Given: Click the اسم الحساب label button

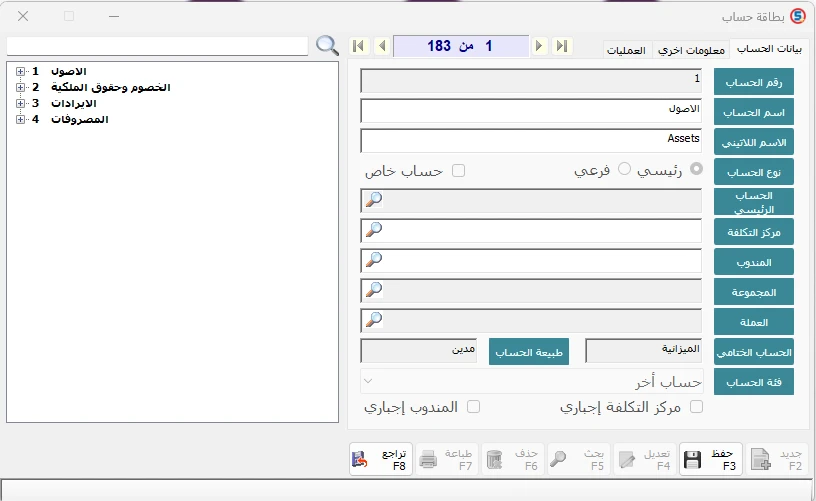Looking at the screenshot, I should 754,112.
